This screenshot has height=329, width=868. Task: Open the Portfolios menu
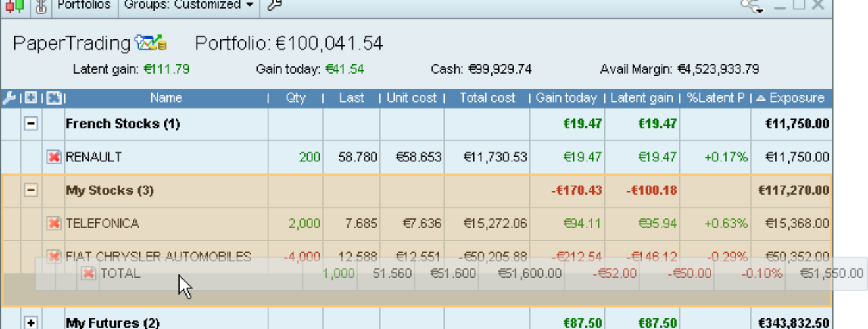coord(84,5)
